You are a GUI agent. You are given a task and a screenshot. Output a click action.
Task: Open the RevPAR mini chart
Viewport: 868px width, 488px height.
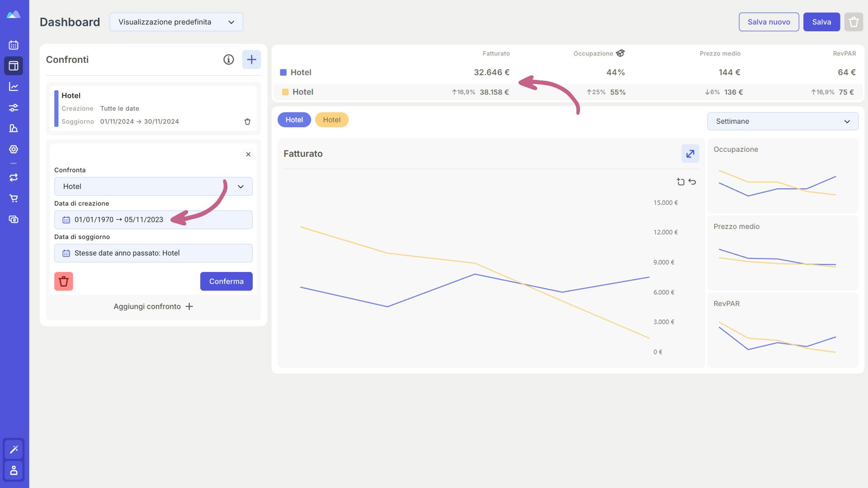783,330
